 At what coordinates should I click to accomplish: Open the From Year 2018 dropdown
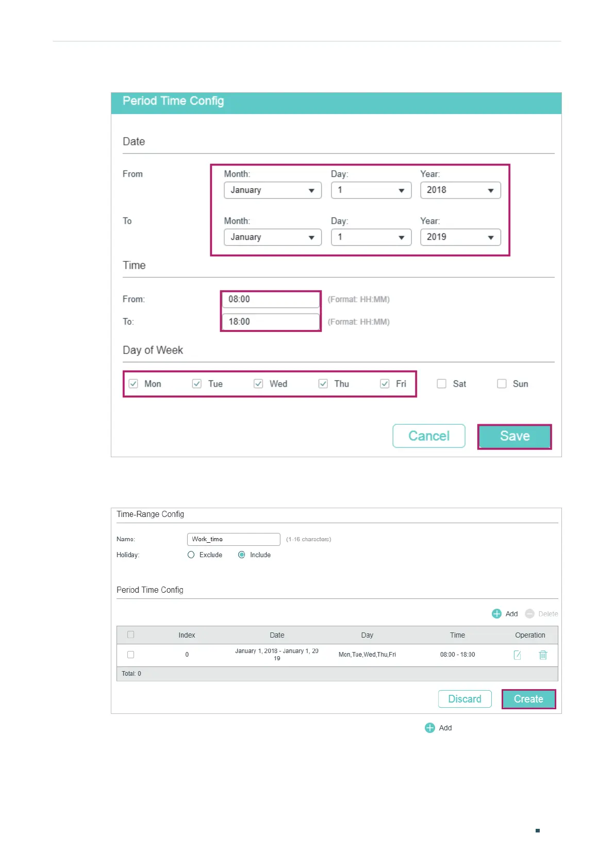[x=460, y=190]
